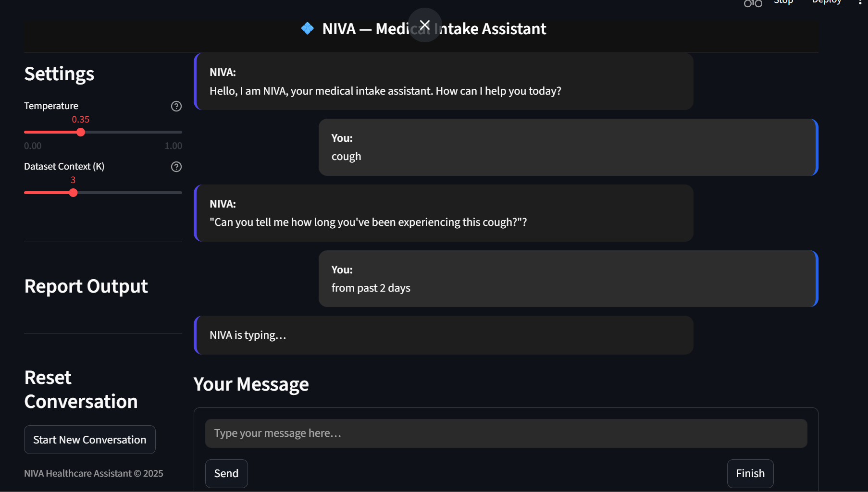Click the 'NIVA is typing…' indicator

(443, 335)
